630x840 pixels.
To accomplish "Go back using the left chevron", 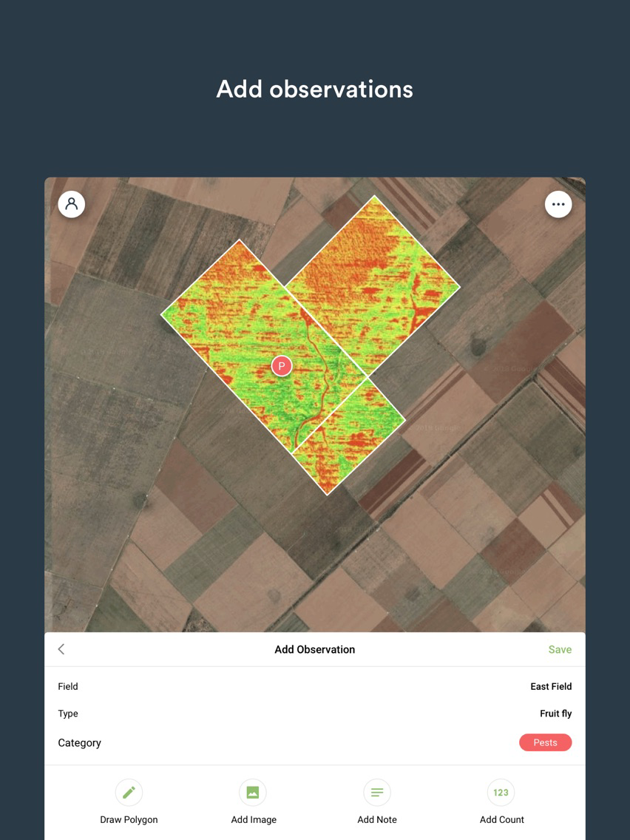I will point(61,649).
